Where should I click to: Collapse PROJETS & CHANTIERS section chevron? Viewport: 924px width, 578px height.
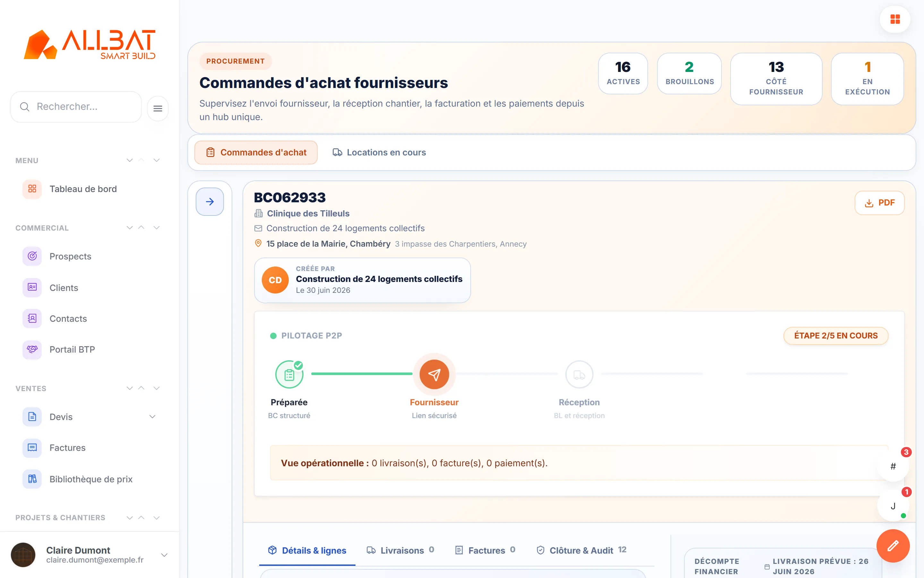point(141,518)
